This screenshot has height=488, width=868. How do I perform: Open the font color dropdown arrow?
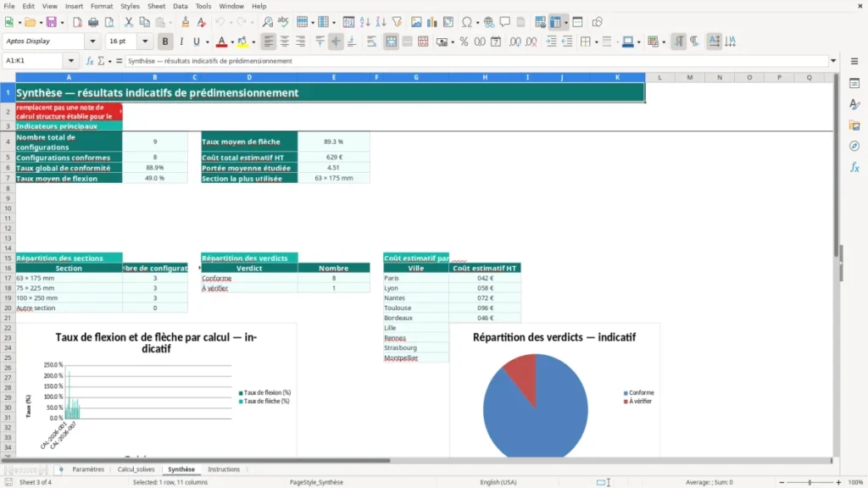point(232,42)
